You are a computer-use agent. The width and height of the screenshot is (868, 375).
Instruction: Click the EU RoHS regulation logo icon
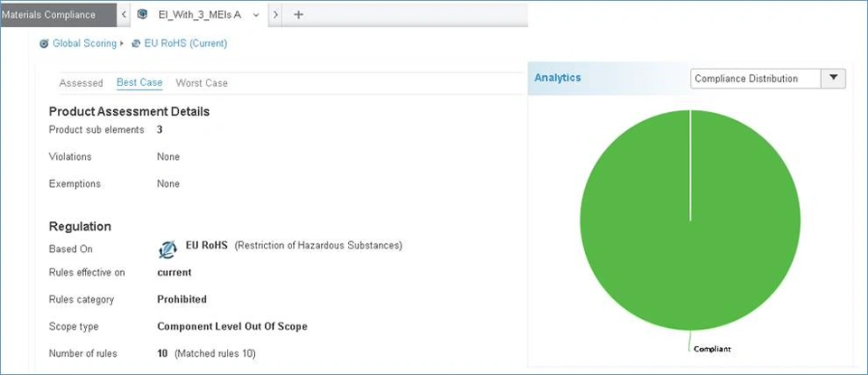click(167, 249)
